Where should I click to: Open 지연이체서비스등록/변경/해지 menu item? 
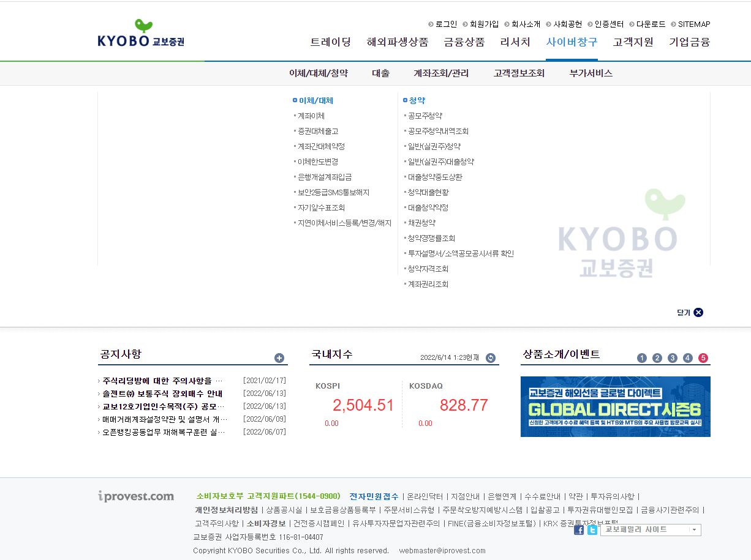344,223
